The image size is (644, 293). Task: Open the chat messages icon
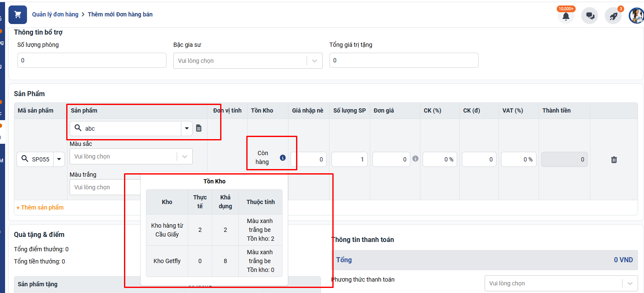(590, 16)
